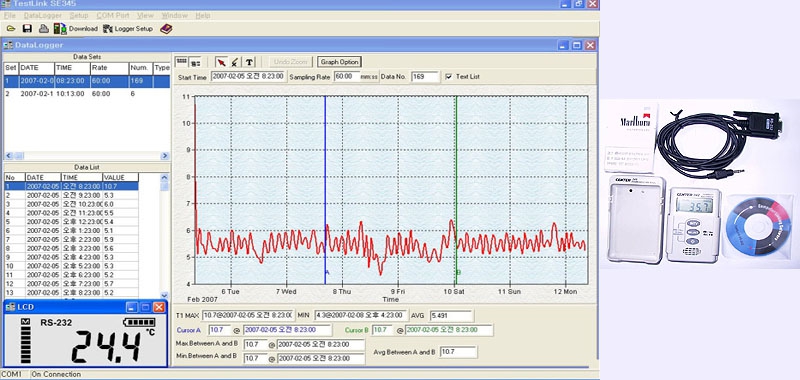This screenshot has height=380, width=800.
Task: Select data set 2 dated 2007-02-1
Action: (x=87, y=94)
